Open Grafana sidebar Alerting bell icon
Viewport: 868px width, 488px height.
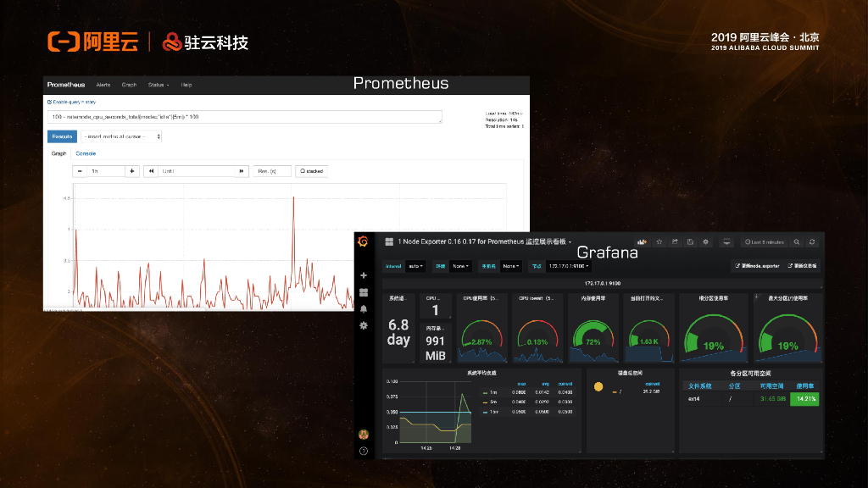pos(364,308)
